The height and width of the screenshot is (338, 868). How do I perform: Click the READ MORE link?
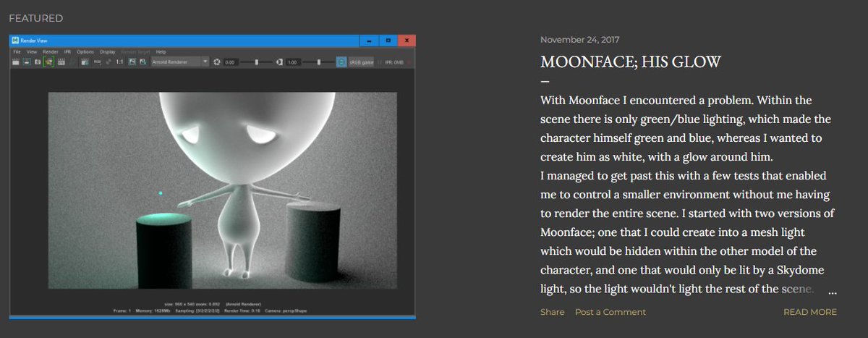tap(809, 312)
